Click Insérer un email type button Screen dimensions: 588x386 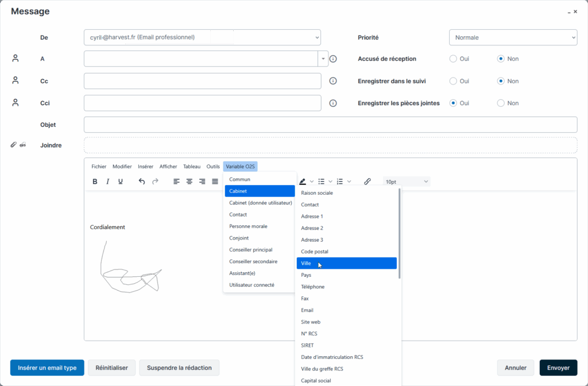[x=47, y=368]
